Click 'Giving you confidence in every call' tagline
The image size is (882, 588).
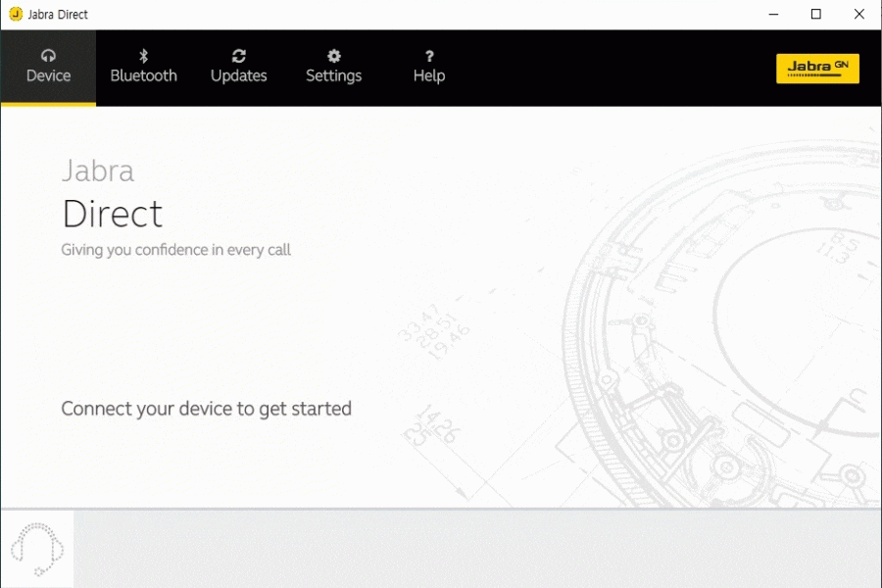[x=175, y=250]
